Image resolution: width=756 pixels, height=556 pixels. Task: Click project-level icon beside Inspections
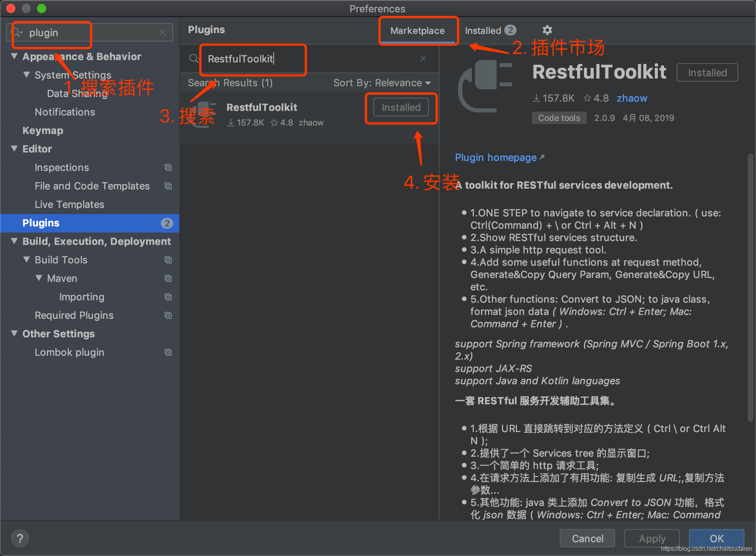click(168, 167)
